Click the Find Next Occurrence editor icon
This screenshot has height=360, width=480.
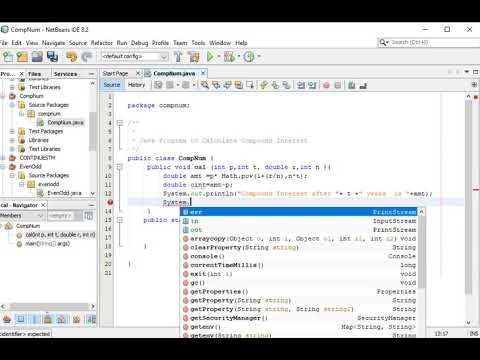click(227, 85)
